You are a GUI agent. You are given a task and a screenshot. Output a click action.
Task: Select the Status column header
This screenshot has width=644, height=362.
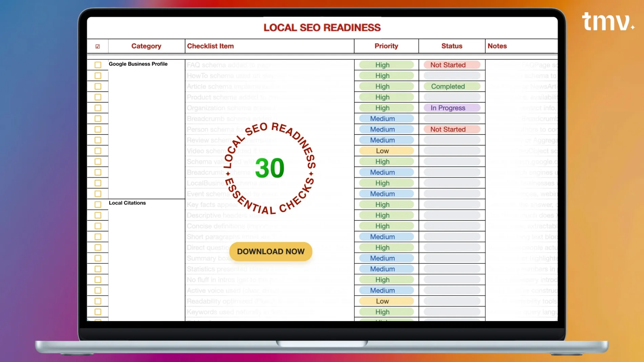[x=451, y=46]
